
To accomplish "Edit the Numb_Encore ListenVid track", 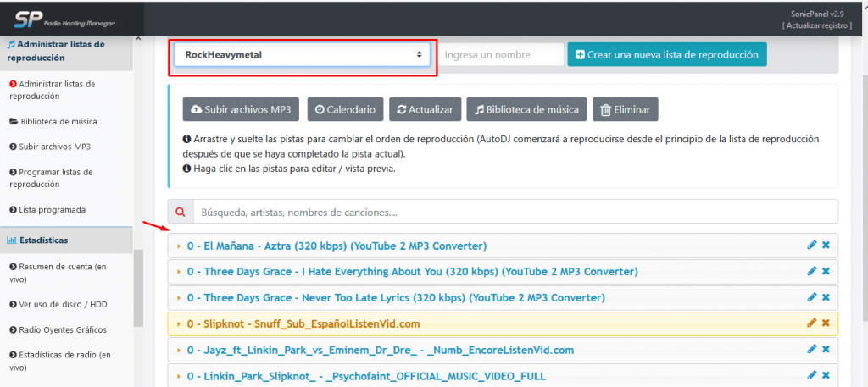I will click(812, 349).
